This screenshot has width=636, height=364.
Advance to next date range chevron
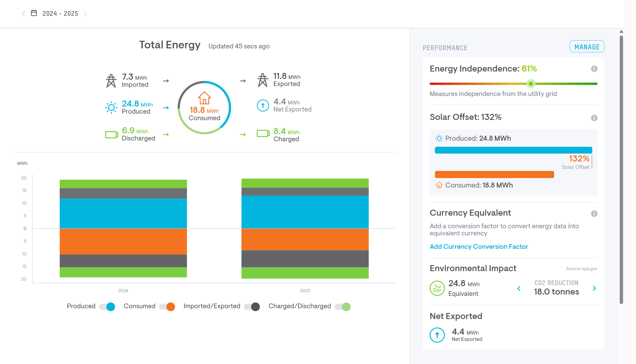[x=85, y=13]
